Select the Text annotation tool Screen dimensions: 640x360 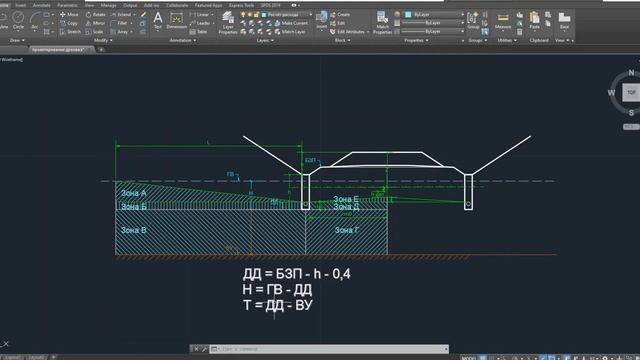click(x=158, y=20)
